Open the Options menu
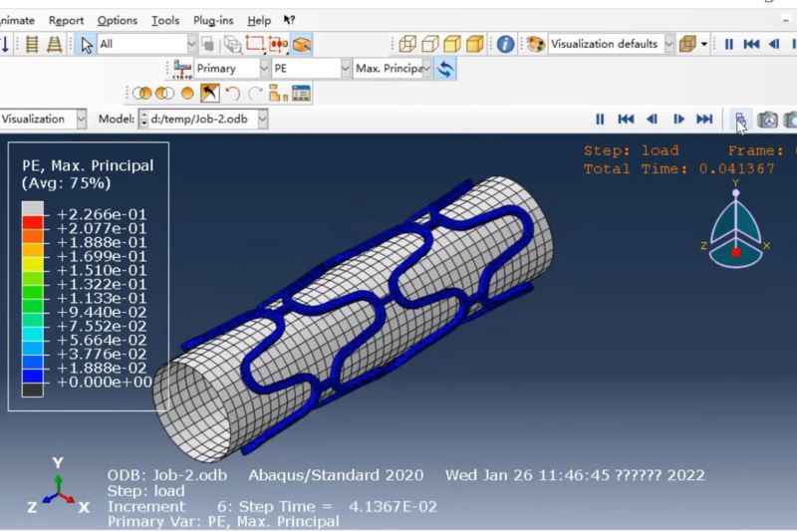This screenshot has width=797, height=532. 118,20
